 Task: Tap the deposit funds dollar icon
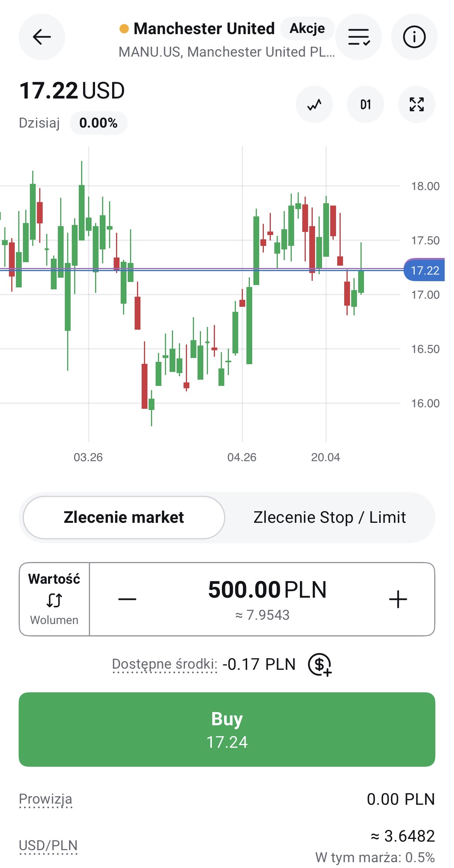[319, 664]
